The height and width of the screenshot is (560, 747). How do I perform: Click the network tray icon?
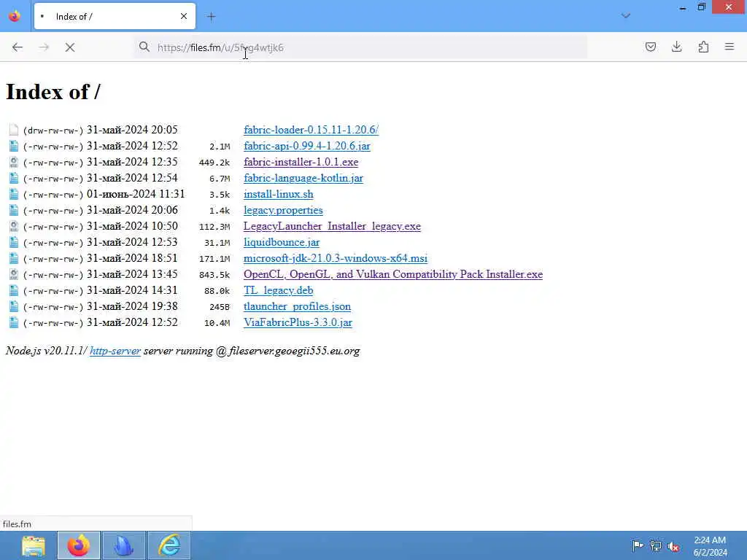point(656,545)
